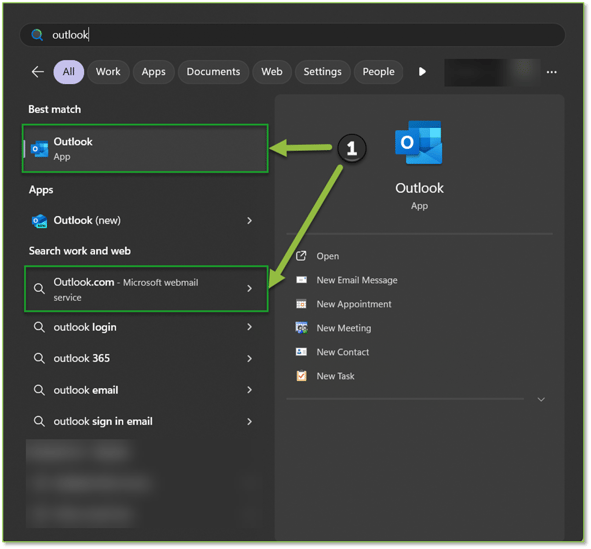Click the Open external-link icon
Screen dimensions: 591x549
pyautogui.click(x=301, y=256)
